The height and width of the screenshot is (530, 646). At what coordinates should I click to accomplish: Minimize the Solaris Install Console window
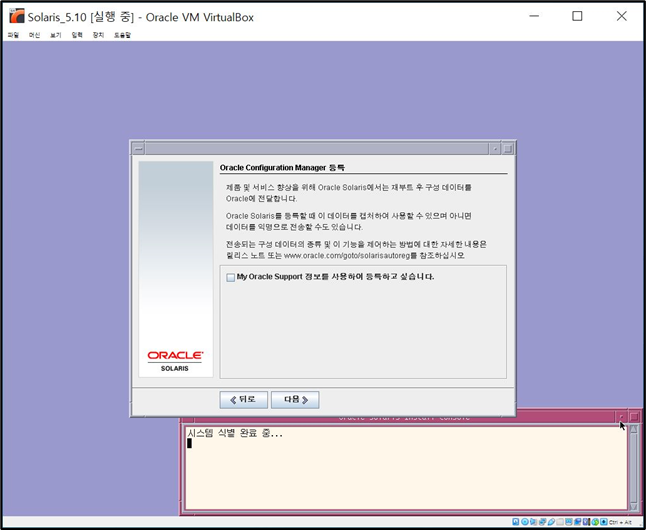(x=621, y=417)
